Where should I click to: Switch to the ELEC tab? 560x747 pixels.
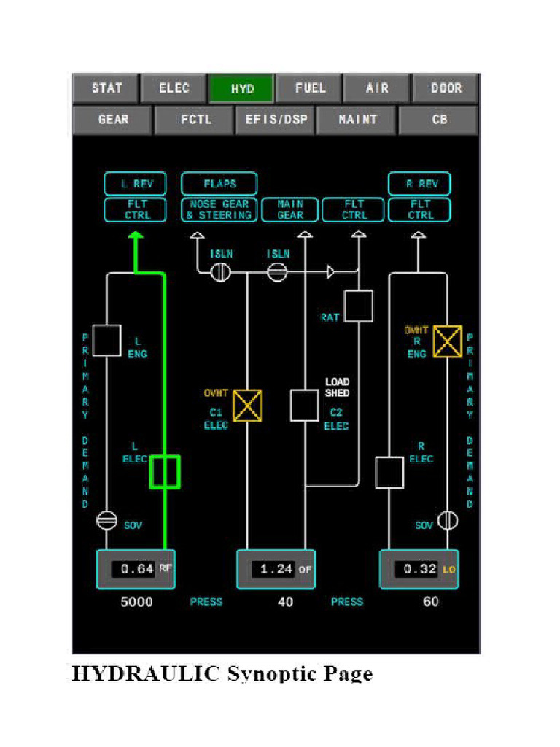174,88
